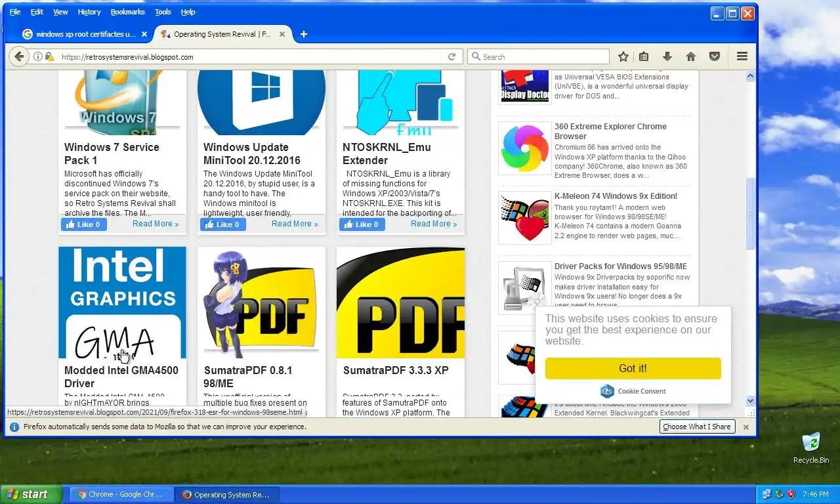Dismiss the Firefox data notification bar
The image size is (840, 504).
click(x=745, y=427)
